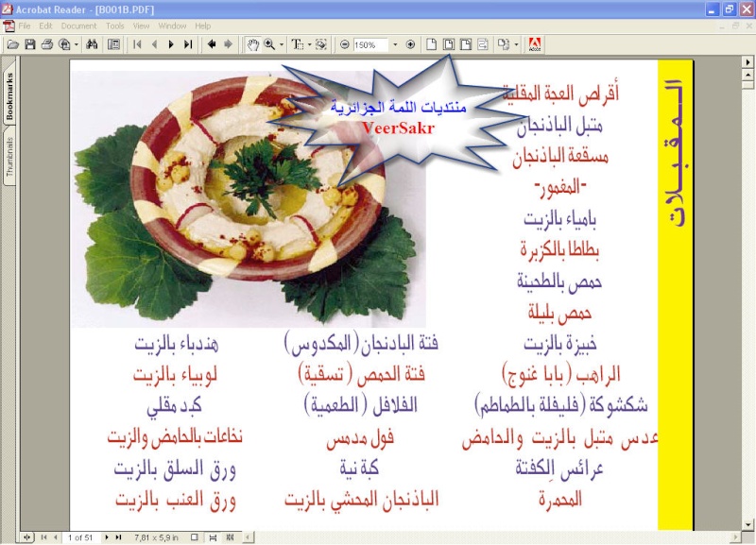This screenshot has height=545, width=756.
Task: Select the Hand tool
Action: coord(252,44)
